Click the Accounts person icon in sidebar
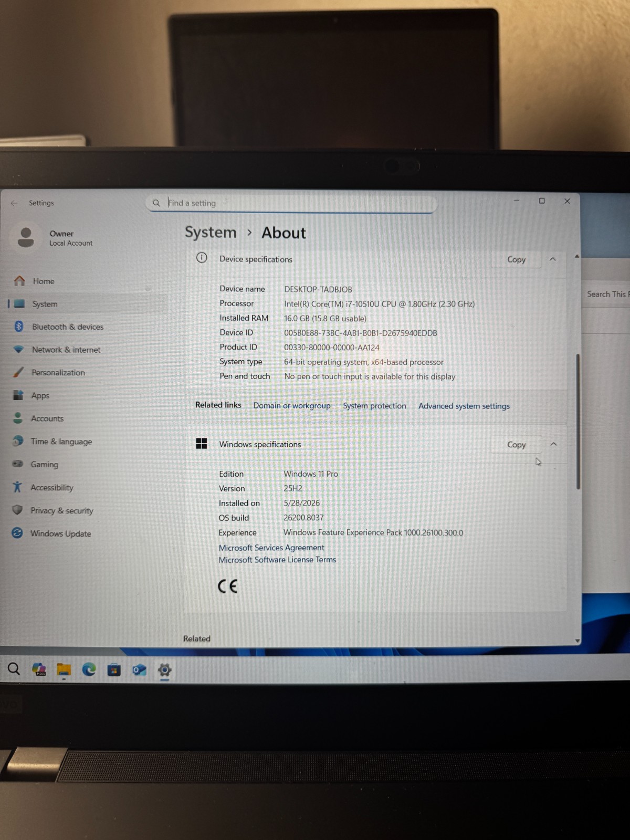Image resolution: width=630 pixels, height=840 pixels. click(18, 418)
